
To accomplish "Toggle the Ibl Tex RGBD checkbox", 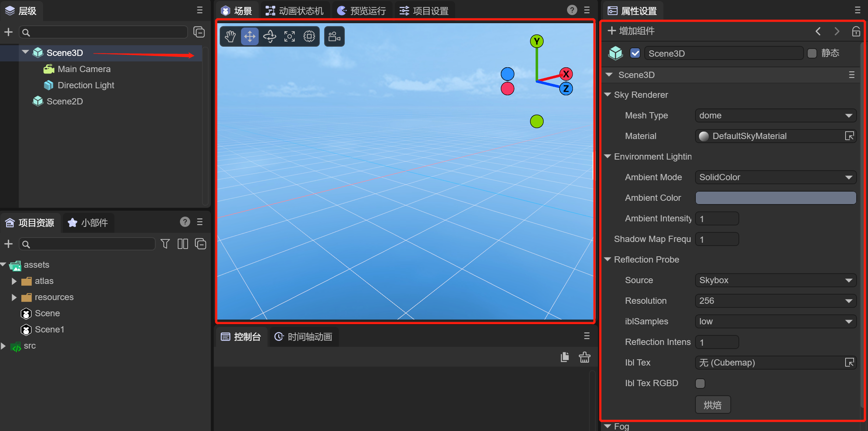I will [700, 384].
